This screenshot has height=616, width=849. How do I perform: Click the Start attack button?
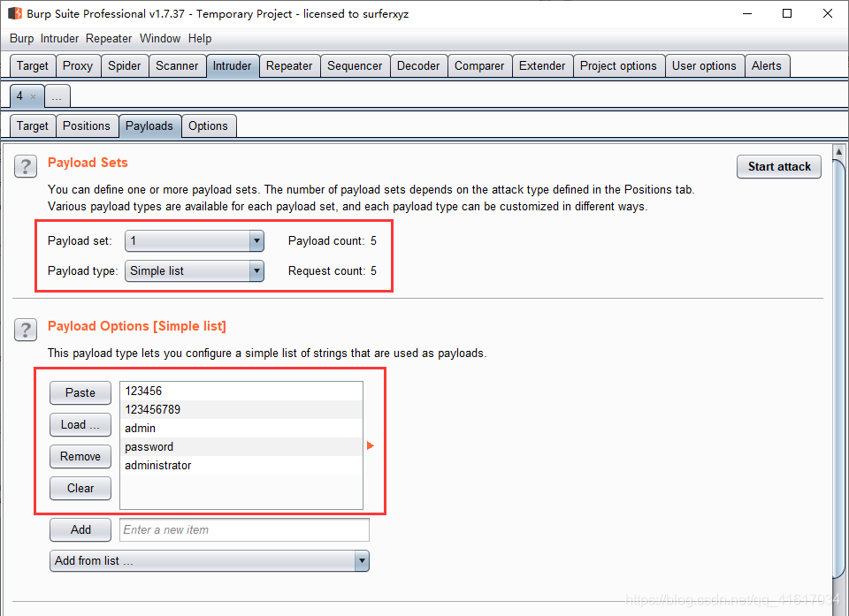(x=779, y=167)
